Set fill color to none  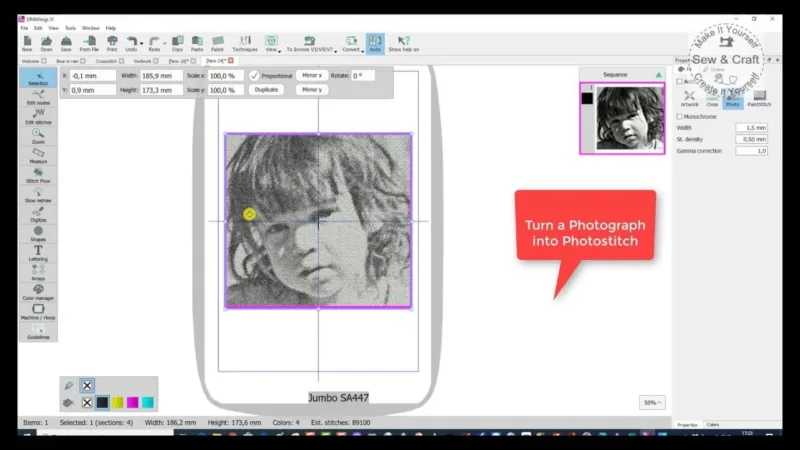pos(87,403)
